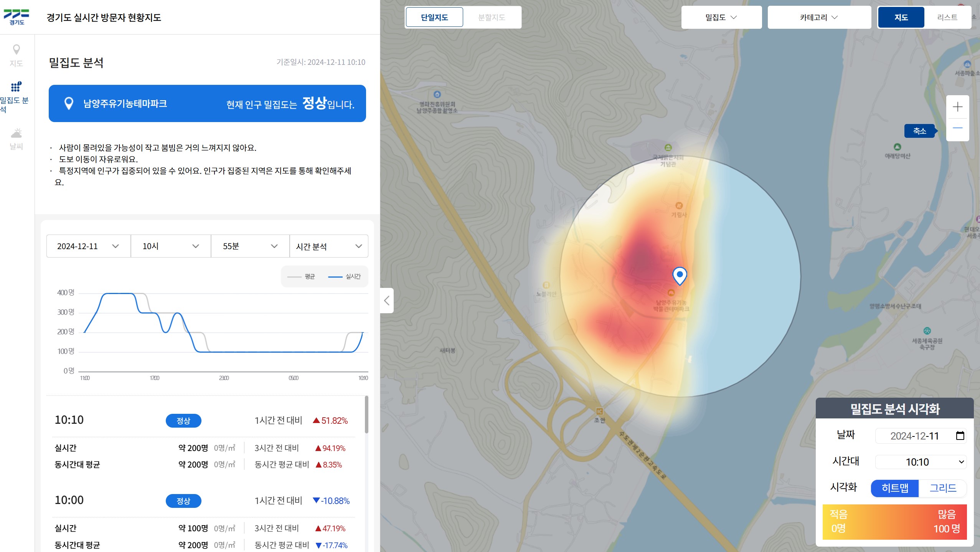Click the 적음–많음 heatmap color legend
Viewport: 980px width, 552px height.
coord(894,522)
